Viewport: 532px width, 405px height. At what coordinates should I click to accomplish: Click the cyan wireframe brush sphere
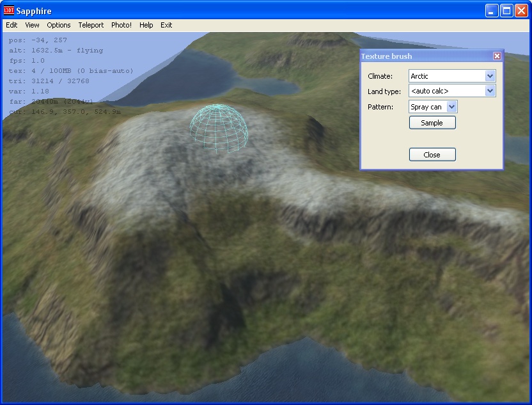(x=219, y=129)
